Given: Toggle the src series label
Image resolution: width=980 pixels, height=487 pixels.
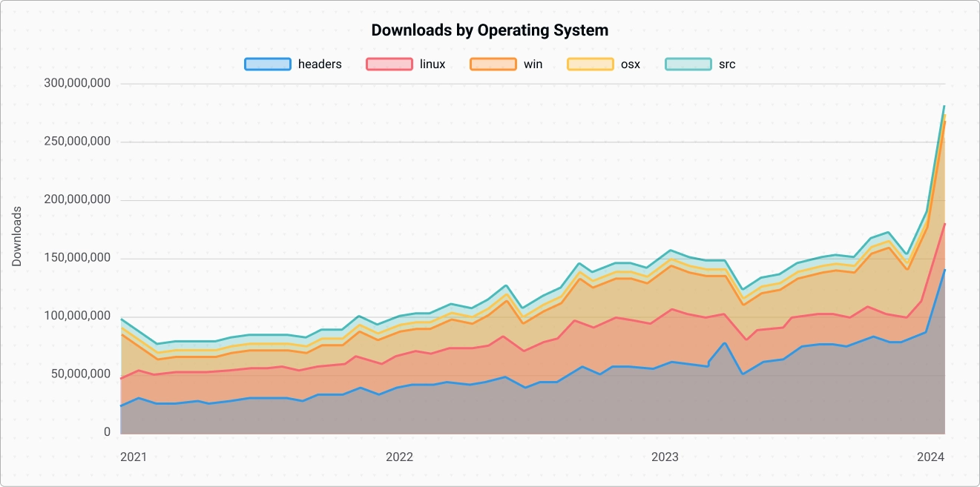Looking at the screenshot, I should click(x=727, y=64).
